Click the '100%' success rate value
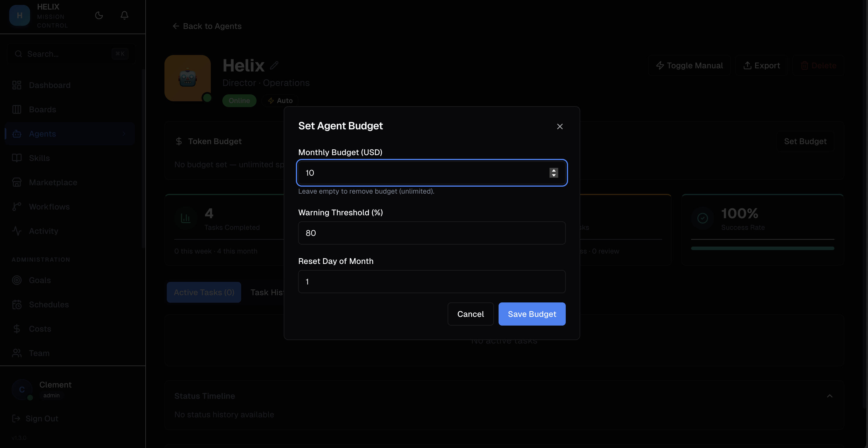Screen dimensions: 868x448 point(740,213)
